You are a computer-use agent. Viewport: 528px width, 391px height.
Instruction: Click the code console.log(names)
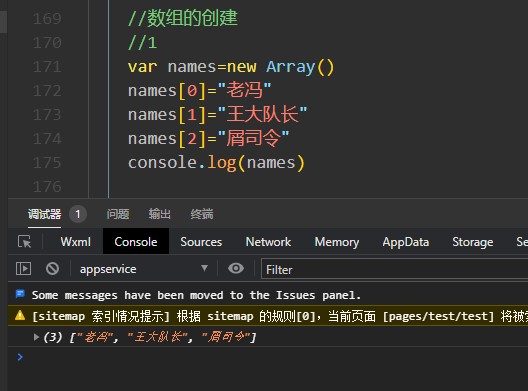216,163
